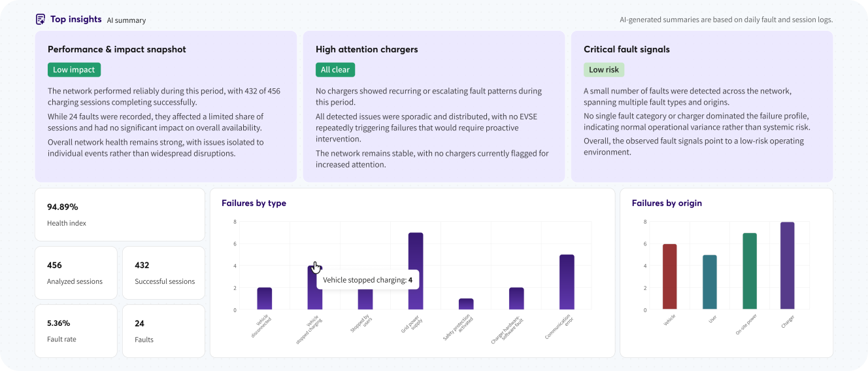868x371 pixels.
Task: Click the Grid power supply bar
Action: (416, 271)
